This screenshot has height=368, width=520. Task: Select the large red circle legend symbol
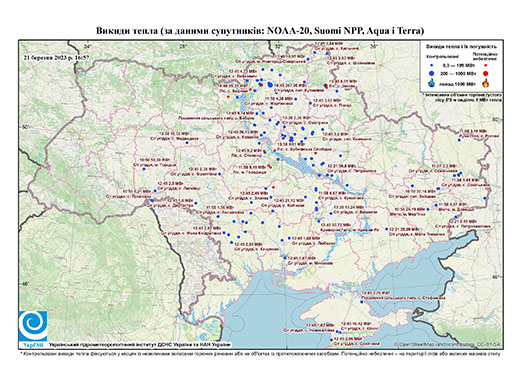[485, 73]
